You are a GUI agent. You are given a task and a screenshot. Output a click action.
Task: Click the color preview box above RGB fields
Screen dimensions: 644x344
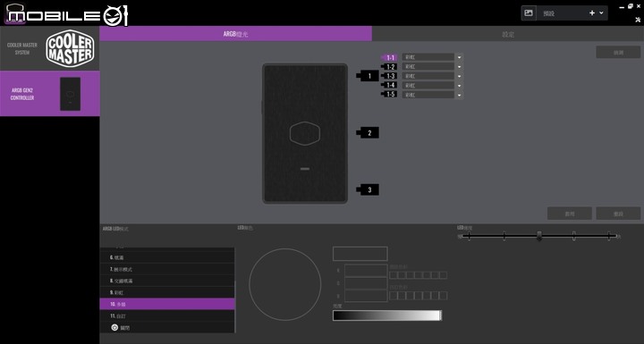(360, 254)
